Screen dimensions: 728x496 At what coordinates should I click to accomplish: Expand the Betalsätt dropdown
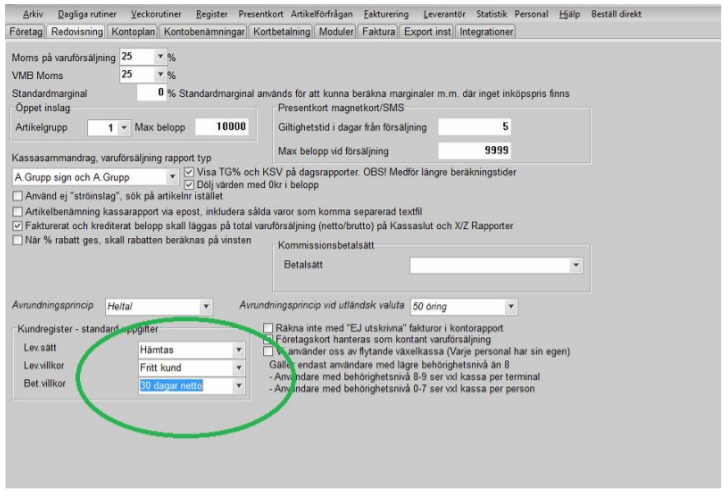576,265
